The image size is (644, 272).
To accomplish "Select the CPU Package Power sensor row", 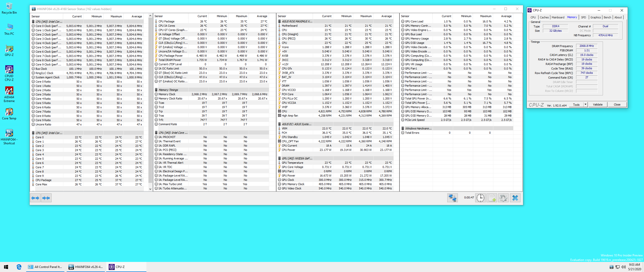I will 211,56.
